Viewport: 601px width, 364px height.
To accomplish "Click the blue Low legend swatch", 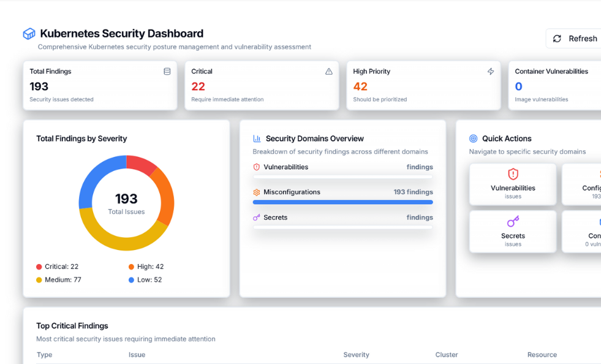I will point(131,280).
